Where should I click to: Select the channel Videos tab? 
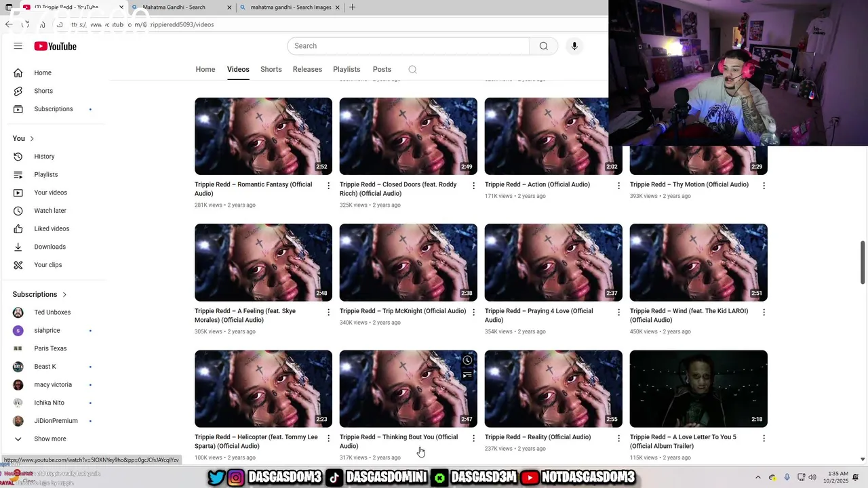pyautogui.click(x=238, y=69)
